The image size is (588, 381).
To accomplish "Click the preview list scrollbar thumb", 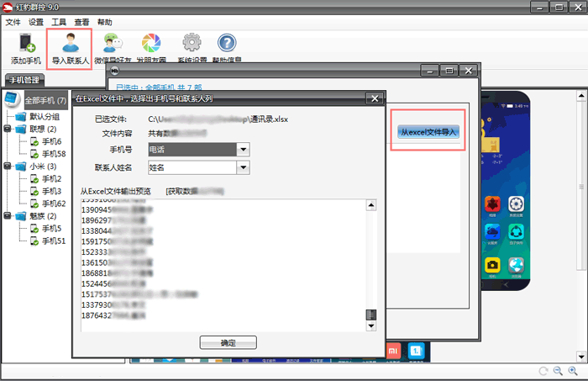I will click(x=371, y=315).
